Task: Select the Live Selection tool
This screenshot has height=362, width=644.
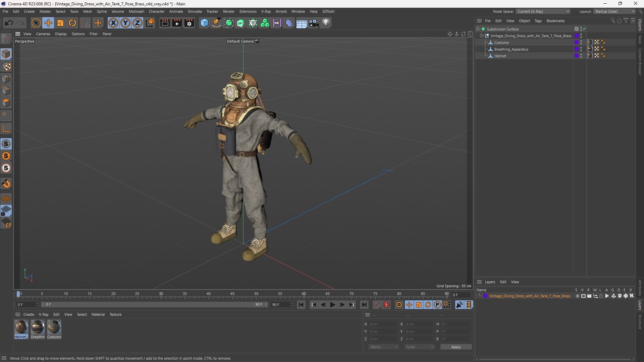Action: click(x=36, y=23)
